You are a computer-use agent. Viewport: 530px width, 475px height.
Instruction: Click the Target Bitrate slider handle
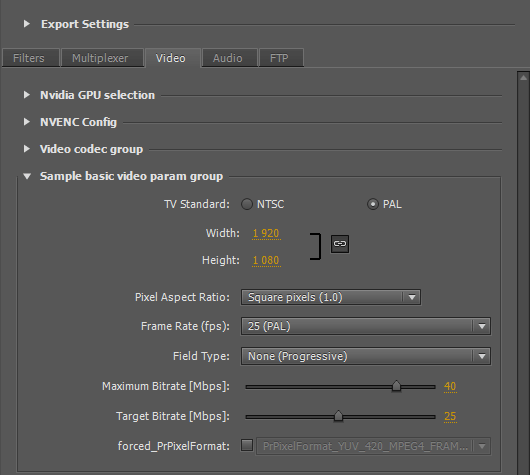point(338,416)
